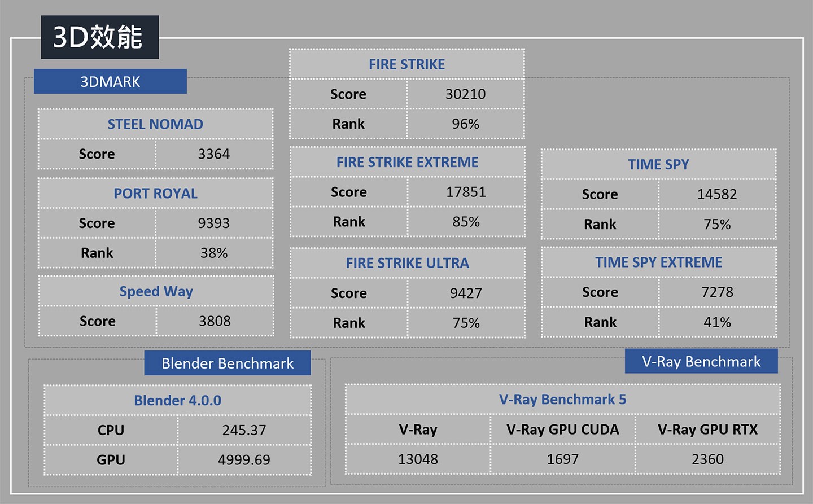Click Rank label in Fire Strike Extreme table
Viewport: 813px width, 504px height.
pyautogui.click(x=349, y=222)
